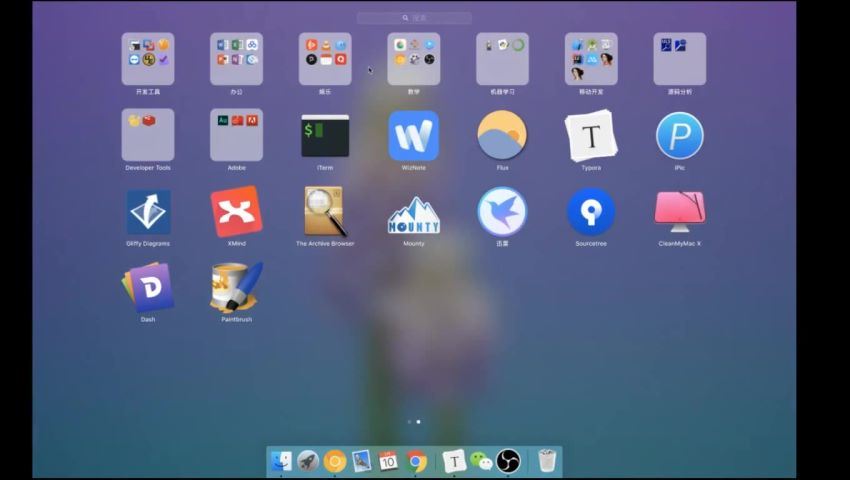Open the 办公 folder
Screen dimensions: 850x480
(x=236, y=59)
